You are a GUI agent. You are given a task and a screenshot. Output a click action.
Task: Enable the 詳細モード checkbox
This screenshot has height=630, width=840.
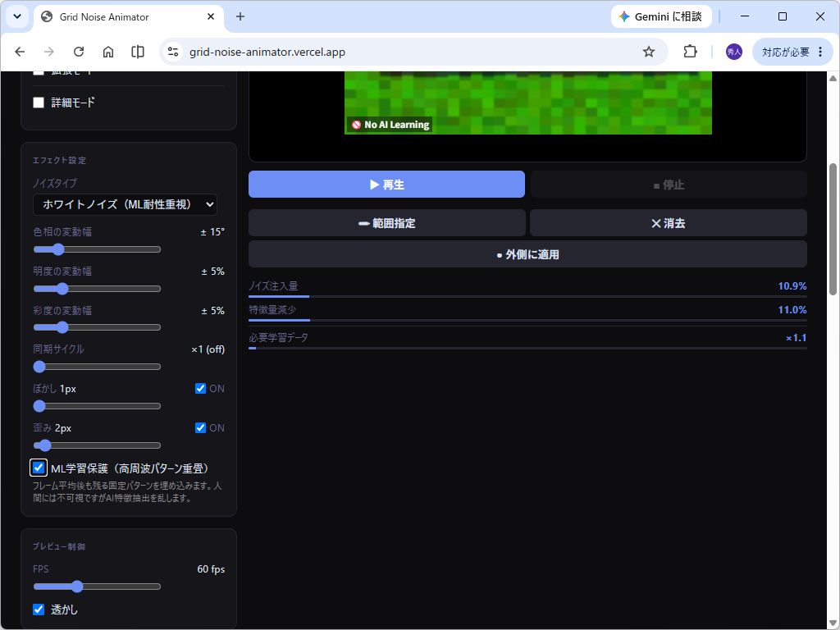point(39,103)
